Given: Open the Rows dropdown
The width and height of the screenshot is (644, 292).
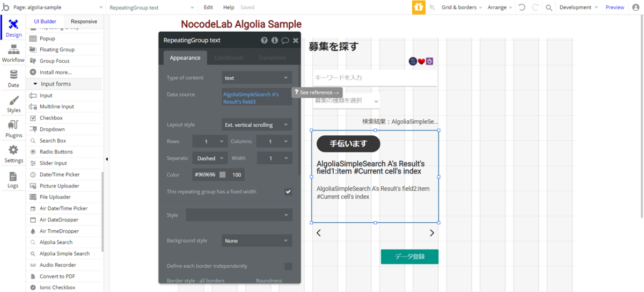Looking at the screenshot, I should point(210,141).
